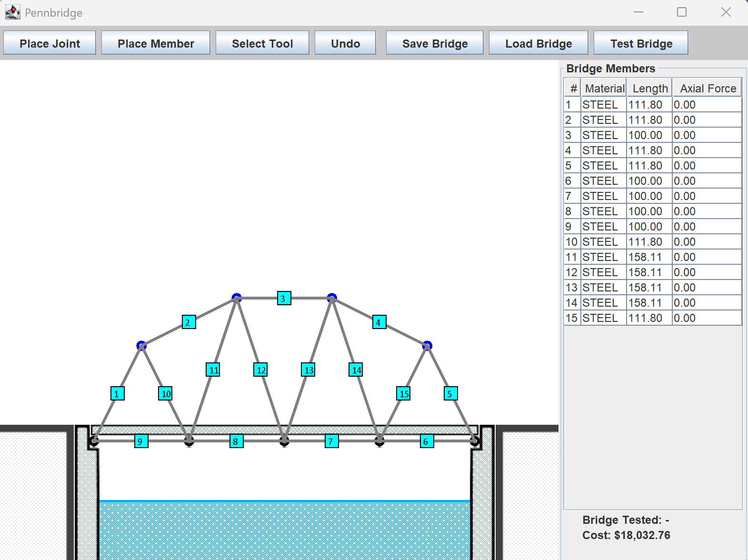Select member label 6 on bottom chord
The image size is (748, 560).
[427, 441]
